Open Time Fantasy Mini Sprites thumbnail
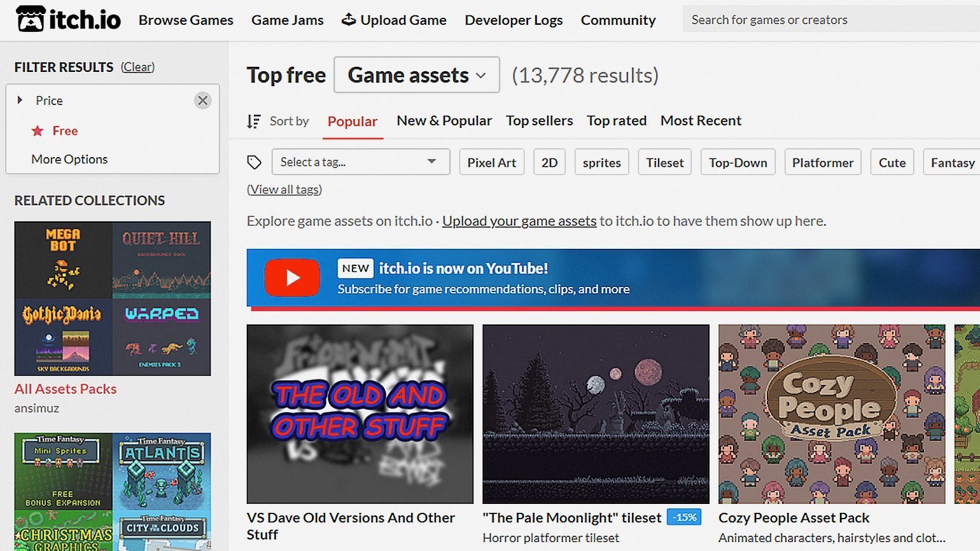Image resolution: width=980 pixels, height=551 pixels. [64, 471]
